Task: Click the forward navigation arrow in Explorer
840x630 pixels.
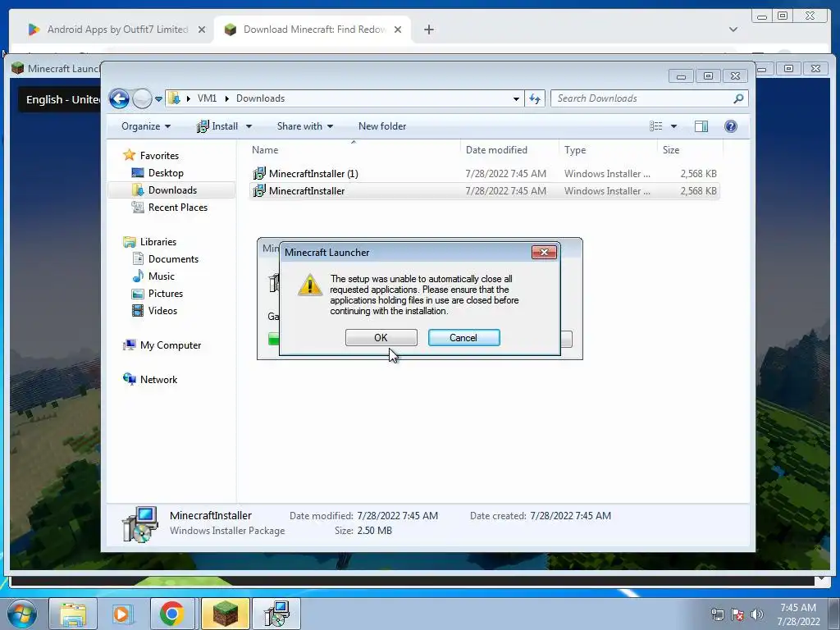Action: [142, 98]
